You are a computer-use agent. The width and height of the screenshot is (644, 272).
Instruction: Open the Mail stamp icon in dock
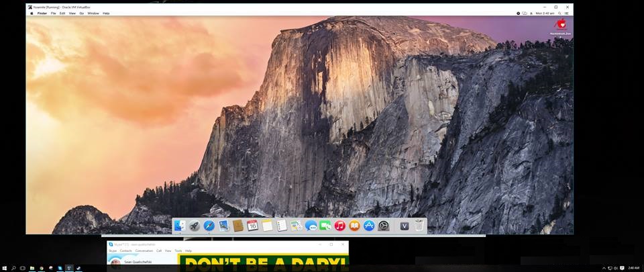pyautogui.click(x=224, y=226)
